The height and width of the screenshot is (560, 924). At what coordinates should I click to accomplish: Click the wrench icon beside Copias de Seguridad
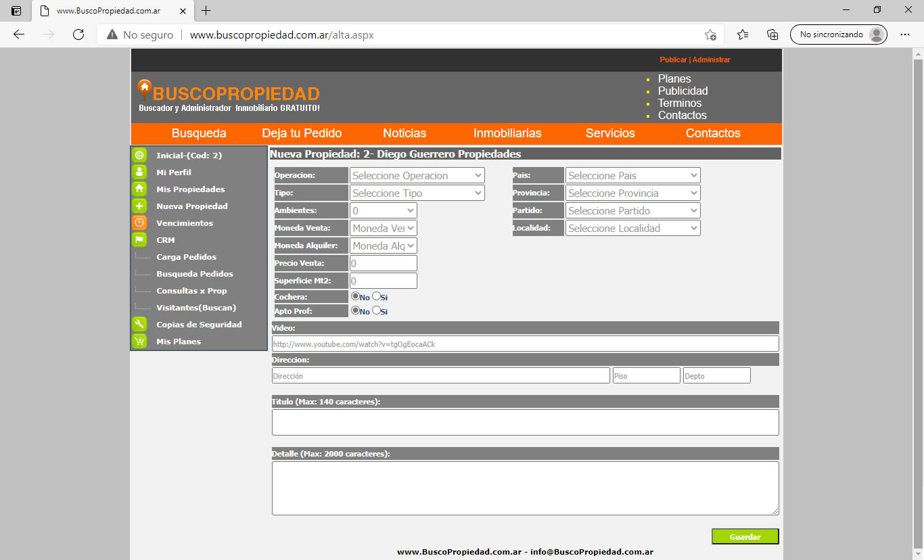139,324
